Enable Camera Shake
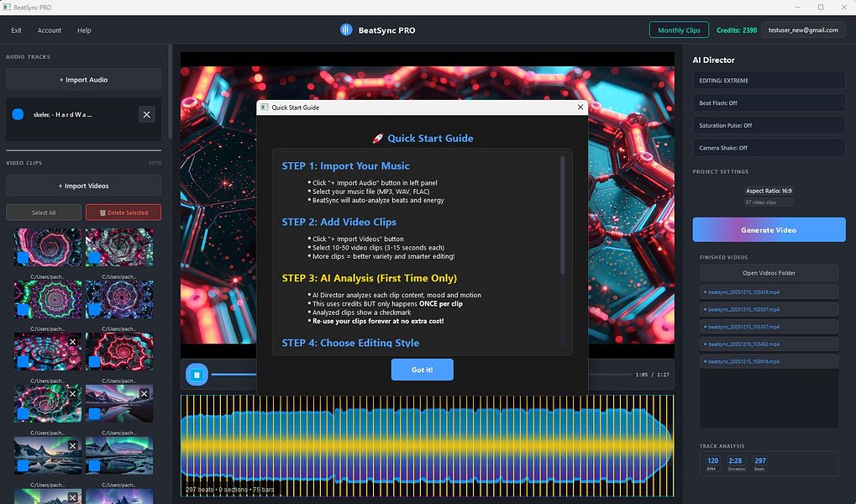This screenshot has height=504, width=856. 768,147
